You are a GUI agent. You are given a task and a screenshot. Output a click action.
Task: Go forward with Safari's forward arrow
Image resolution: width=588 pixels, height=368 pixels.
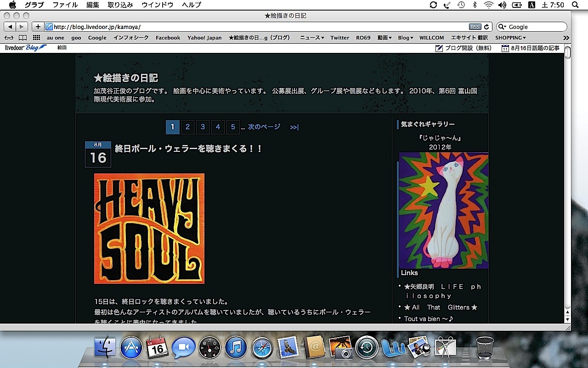[22, 27]
